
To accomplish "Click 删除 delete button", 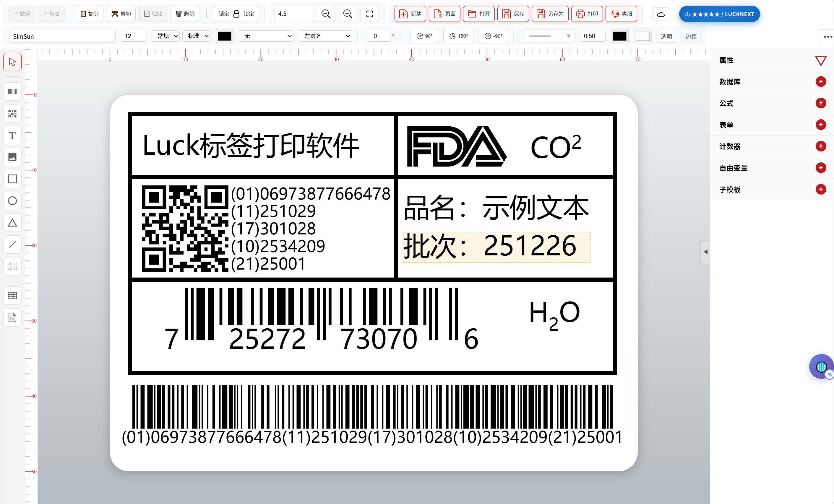I will point(185,14).
